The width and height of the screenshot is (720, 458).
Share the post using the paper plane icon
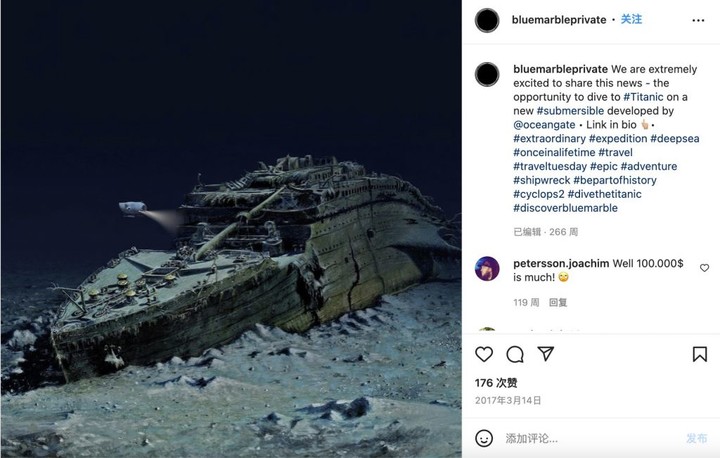[x=546, y=354]
